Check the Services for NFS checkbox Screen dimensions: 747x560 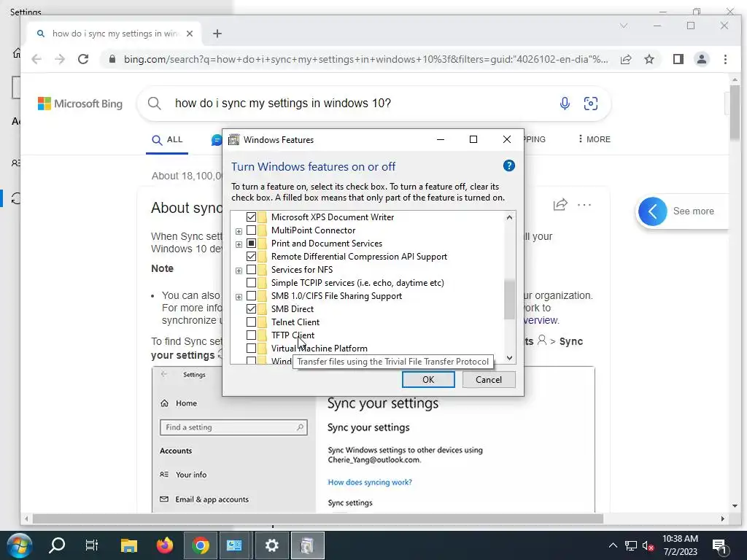pos(251,270)
